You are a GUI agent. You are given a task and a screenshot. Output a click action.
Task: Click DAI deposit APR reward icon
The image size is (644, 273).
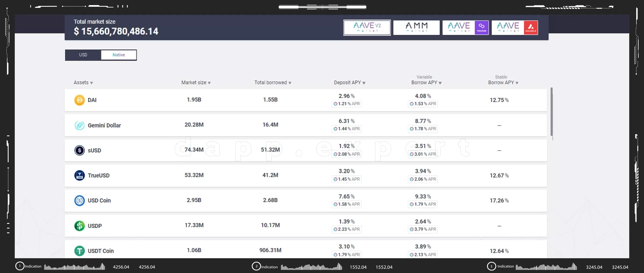click(x=335, y=104)
